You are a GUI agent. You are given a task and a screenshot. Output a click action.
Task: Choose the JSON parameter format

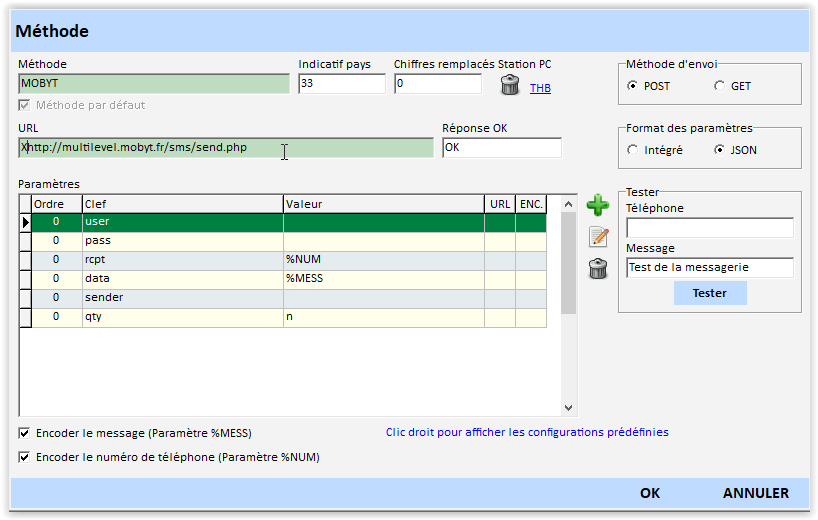click(719, 150)
